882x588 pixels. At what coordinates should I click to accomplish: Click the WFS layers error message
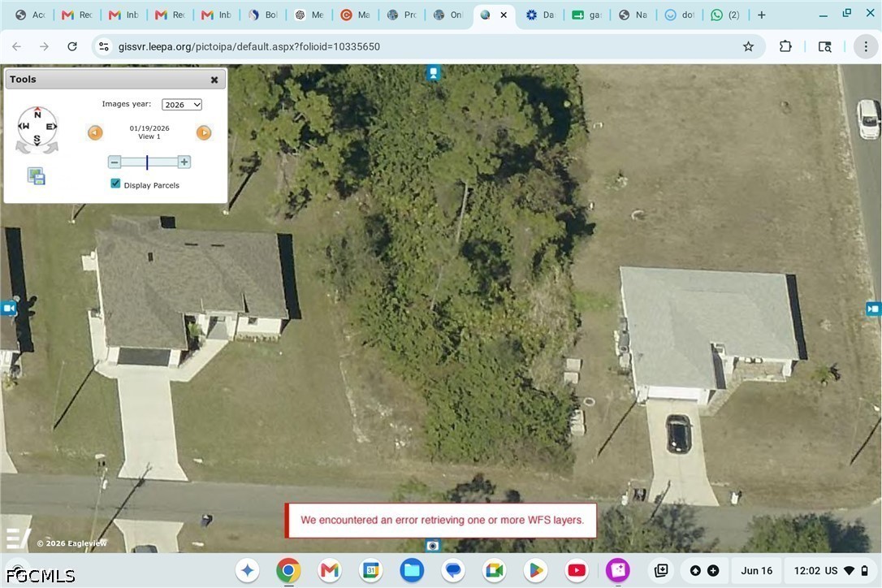442,520
